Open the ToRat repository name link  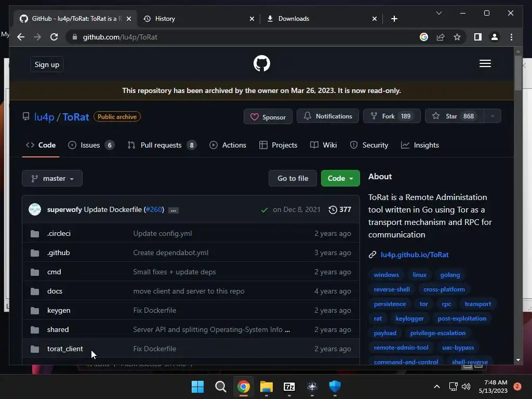76,117
